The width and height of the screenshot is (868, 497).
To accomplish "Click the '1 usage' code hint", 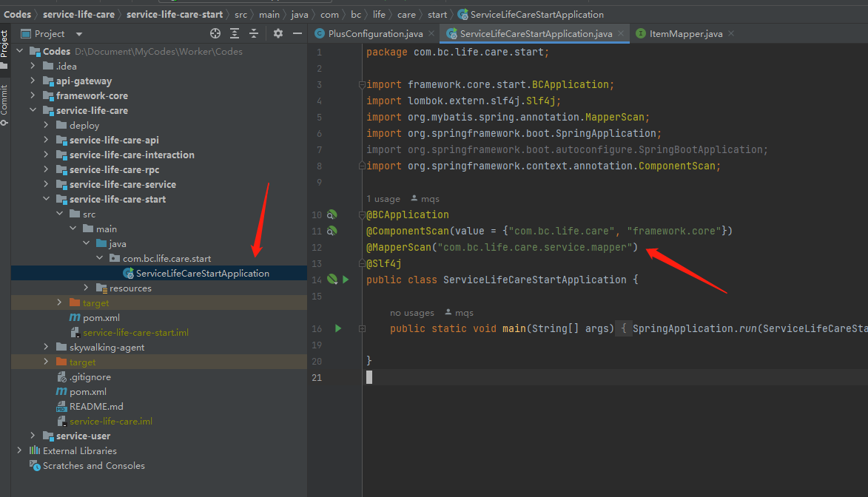I will click(x=383, y=199).
